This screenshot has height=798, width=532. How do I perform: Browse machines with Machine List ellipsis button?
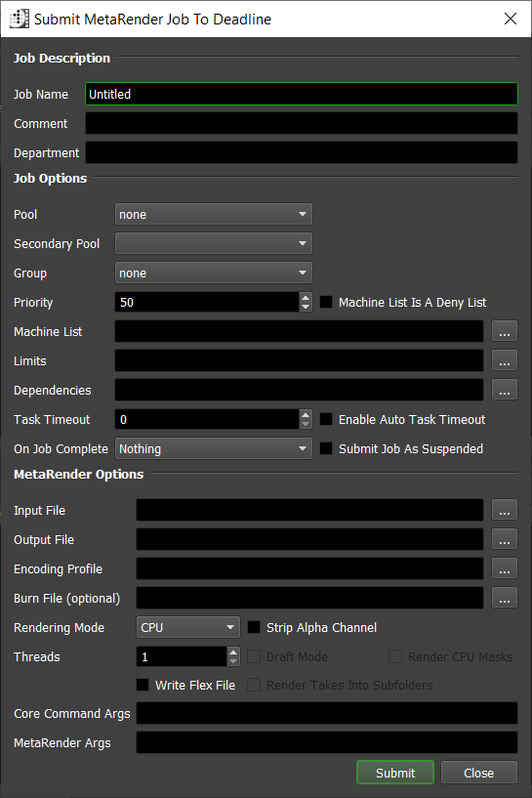pos(505,331)
